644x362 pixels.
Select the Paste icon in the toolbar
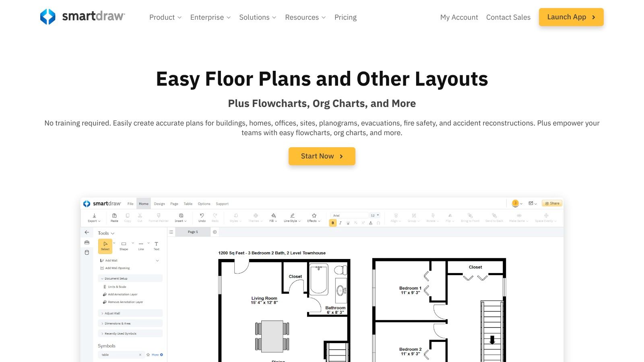tap(114, 217)
